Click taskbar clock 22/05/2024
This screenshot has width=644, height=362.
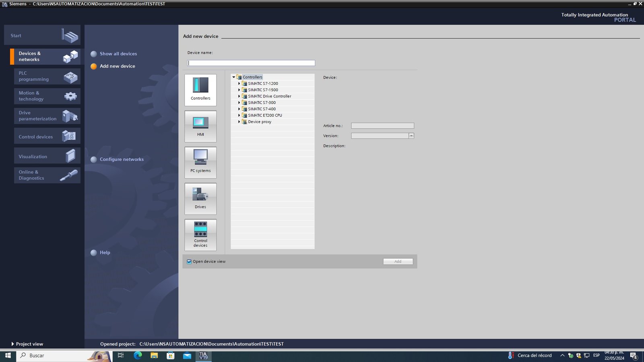click(614, 356)
